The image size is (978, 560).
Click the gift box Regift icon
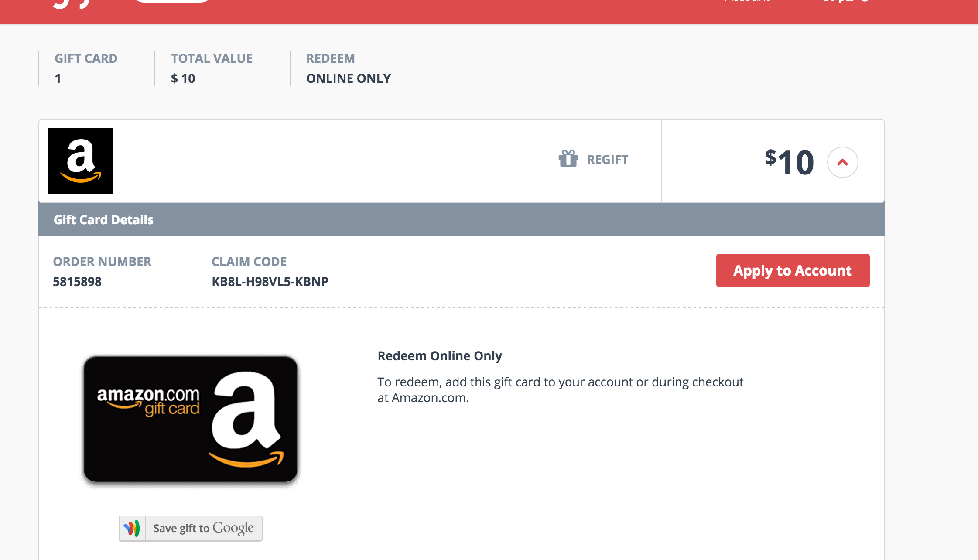(x=568, y=159)
